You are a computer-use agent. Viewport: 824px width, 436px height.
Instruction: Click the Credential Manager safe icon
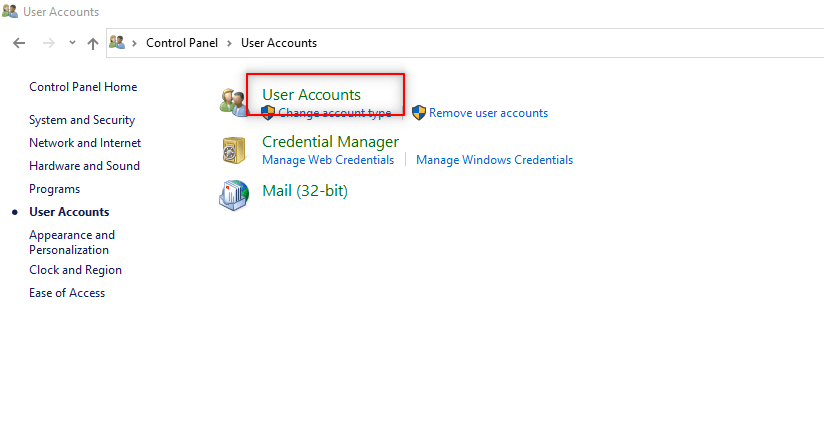coord(234,150)
